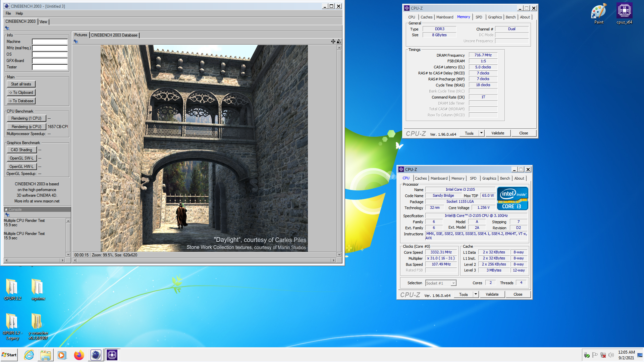644x362 pixels.
Task: Open volume icon in system tray
Action: tap(611, 355)
